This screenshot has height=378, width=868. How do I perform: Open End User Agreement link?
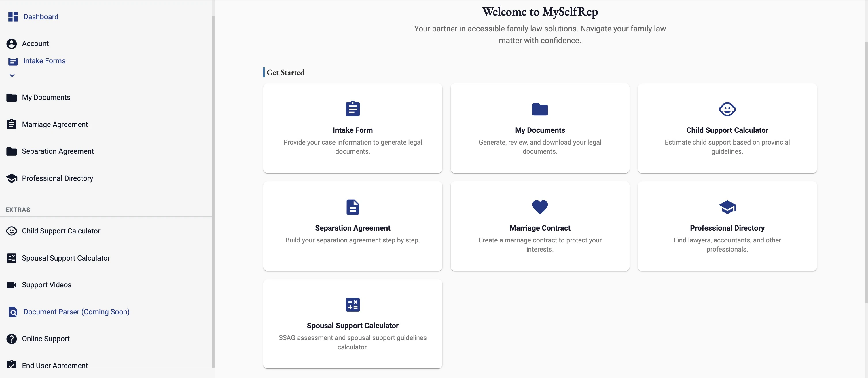[55, 365]
